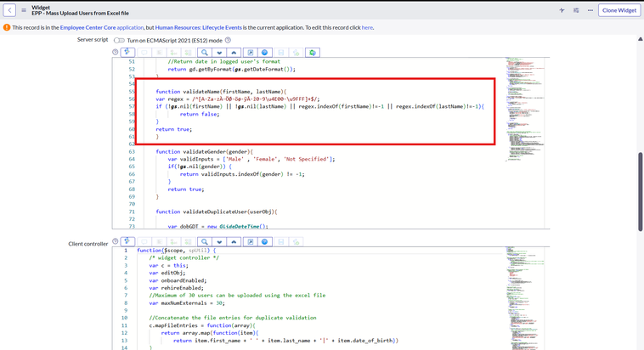This screenshot has height=350, width=644.
Task: Click the 'Server script' field label
Action: pos(93,39)
